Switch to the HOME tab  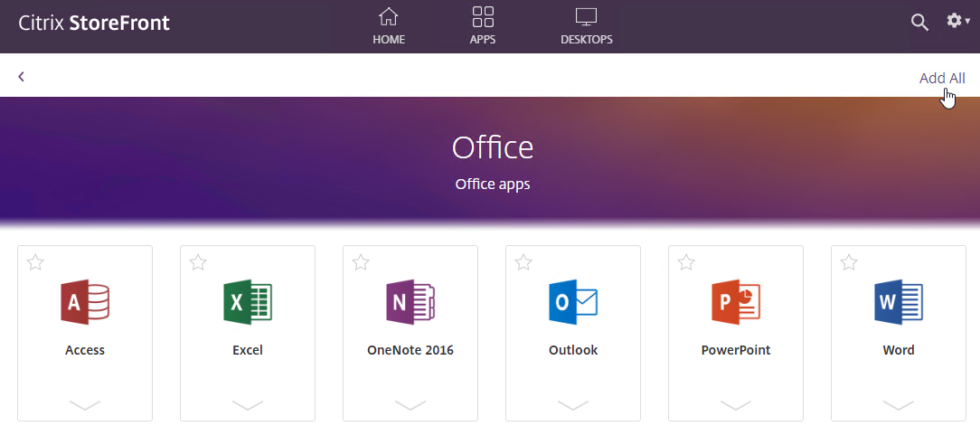click(389, 26)
